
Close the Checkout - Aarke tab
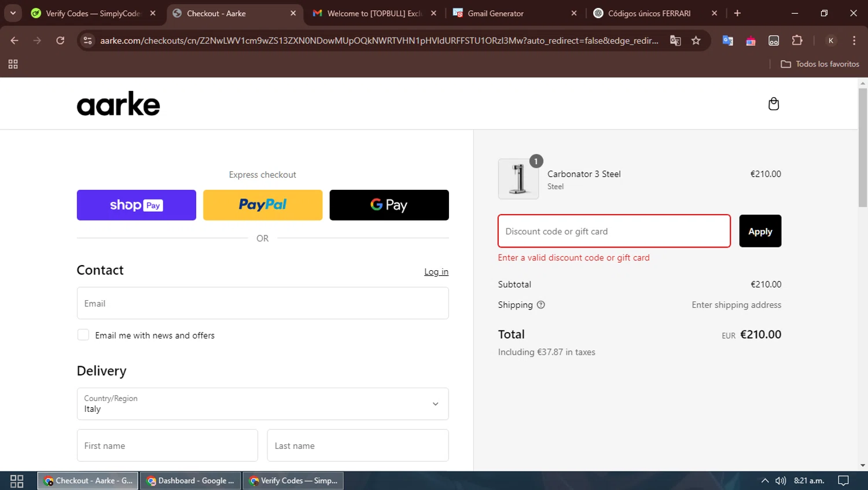click(293, 13)
